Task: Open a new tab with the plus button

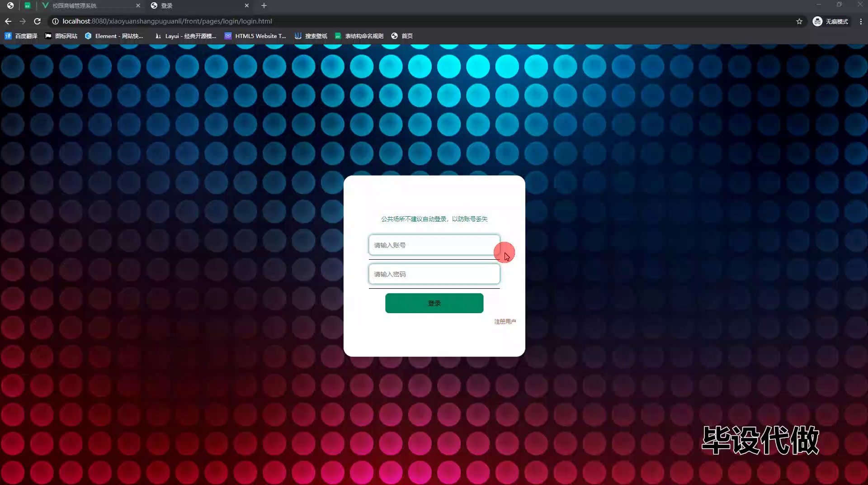Action: click(264, 5)
